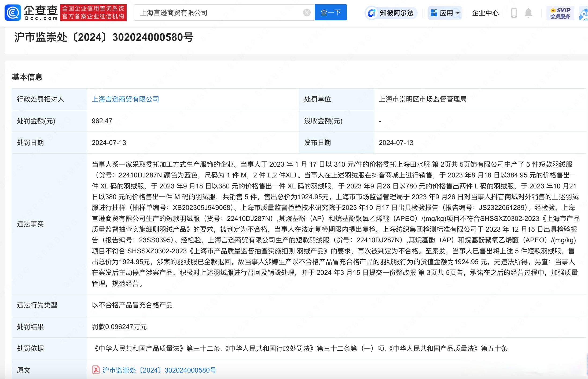Select the 基本信息 section header
The height and width of the screenshot is (379, 588).
pyautogui.click(x=27, y=77)
